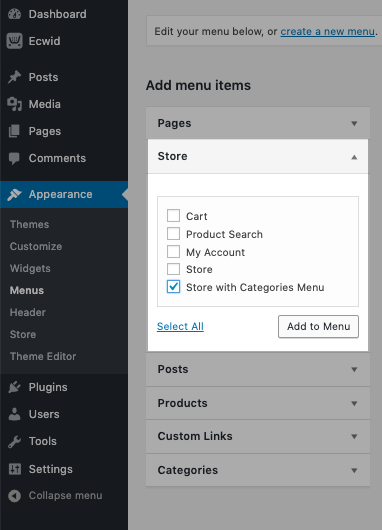Image resolution: width=382 pixels, height=530 pixels.
Task: Click the Pages stacked-sheets icon
Action: pyautogui.click(x=14, y=131)
